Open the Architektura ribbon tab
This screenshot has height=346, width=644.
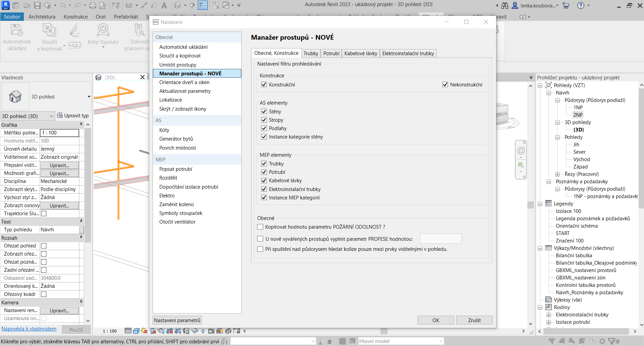pos(42,16)
